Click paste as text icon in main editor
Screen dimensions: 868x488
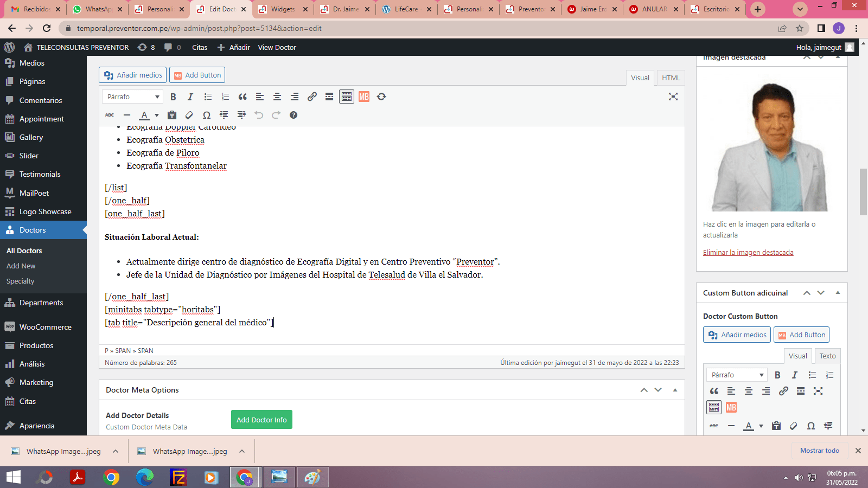(172, 115)
